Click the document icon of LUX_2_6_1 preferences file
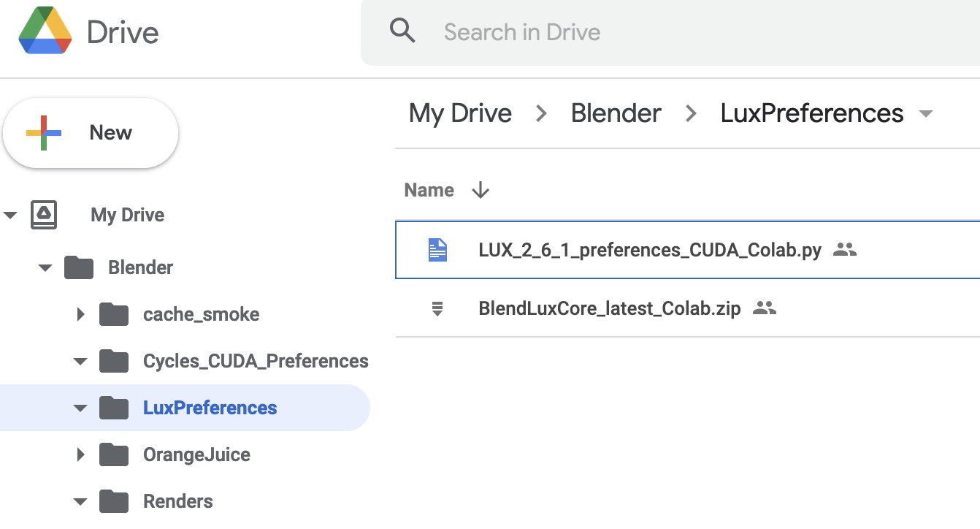This screenshot has height=529, width=980. tap(437, 250)
